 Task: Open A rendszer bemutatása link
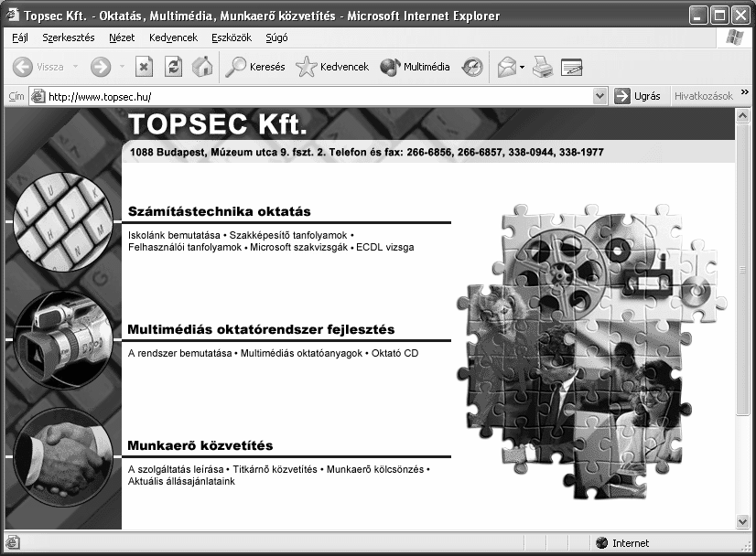[x=179, y=353]
